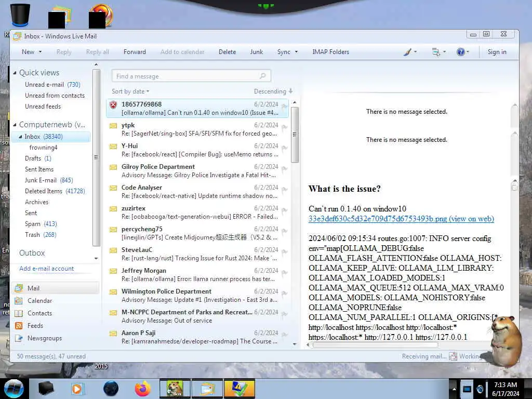Open the Trash folder
The image size is (532, 399).
click(x=41, y=234)
